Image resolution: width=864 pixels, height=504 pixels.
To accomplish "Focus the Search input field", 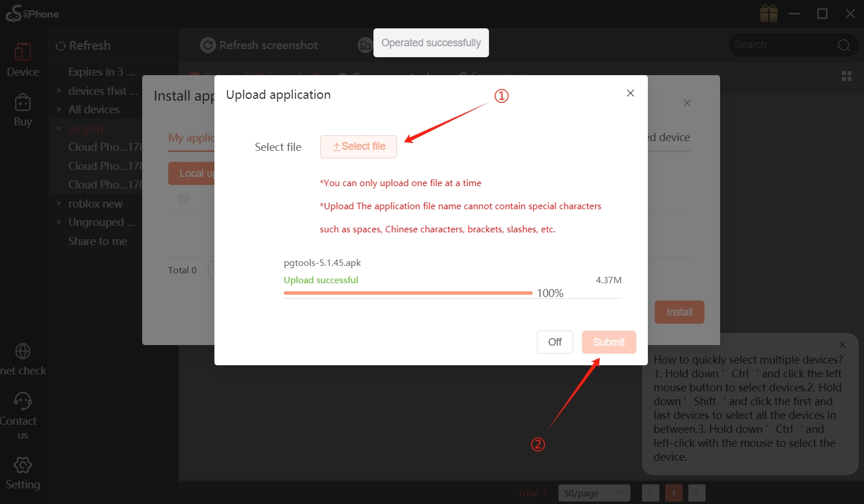I will pos(779,45).
